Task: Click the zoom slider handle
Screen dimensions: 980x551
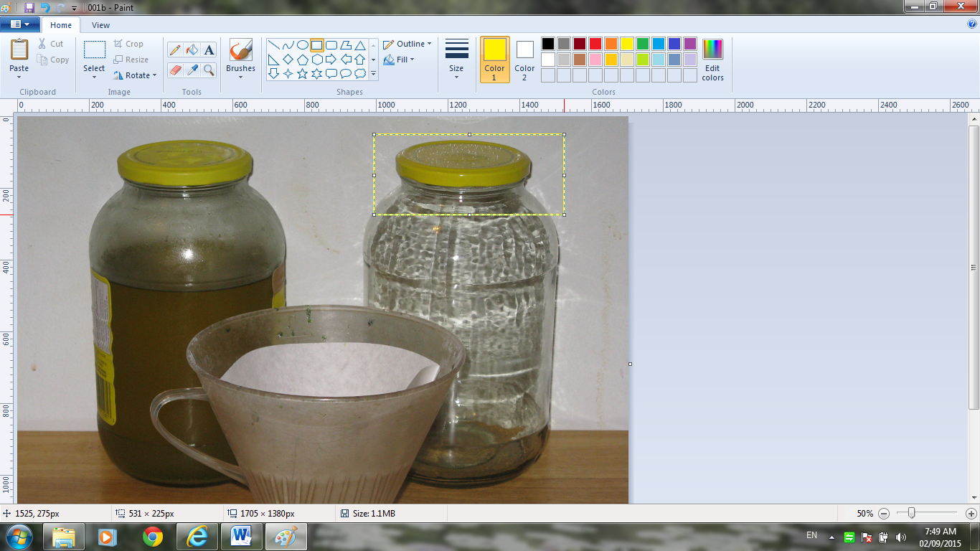Action: pos(911,513)
